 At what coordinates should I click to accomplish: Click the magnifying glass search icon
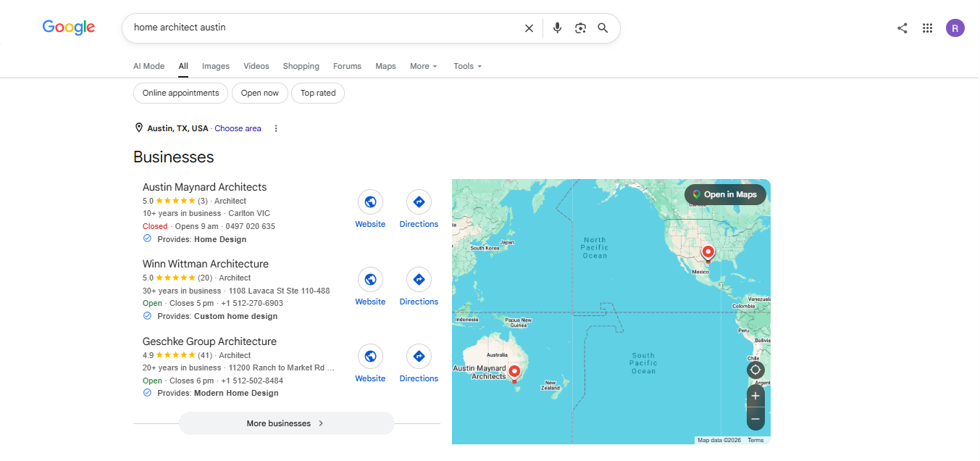(x=603, y=28)
